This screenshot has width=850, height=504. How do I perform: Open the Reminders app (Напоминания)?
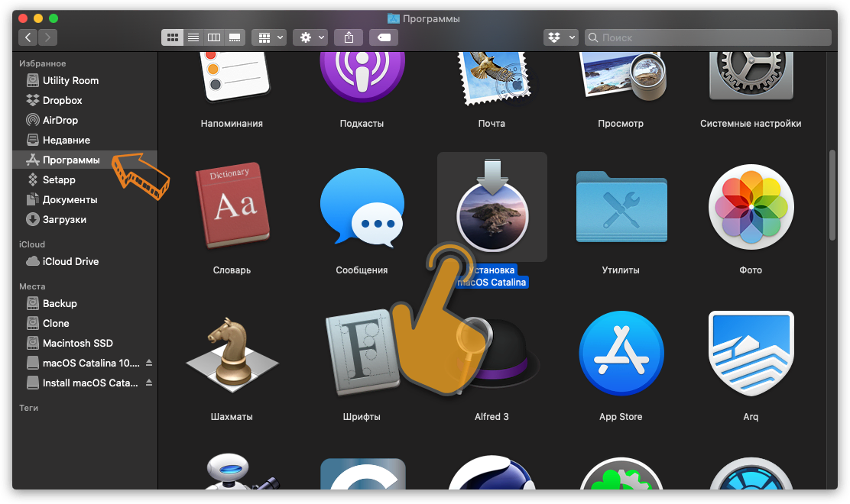[x=235, y=77]
